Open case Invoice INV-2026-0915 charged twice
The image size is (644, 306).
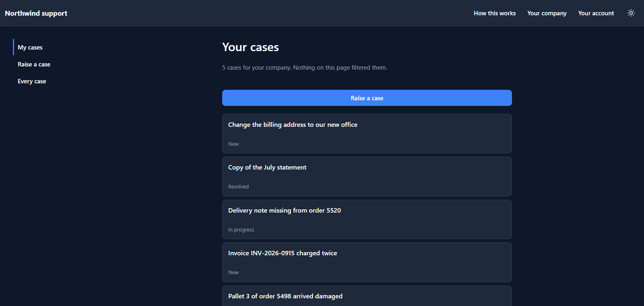click(x=367, y=263)
